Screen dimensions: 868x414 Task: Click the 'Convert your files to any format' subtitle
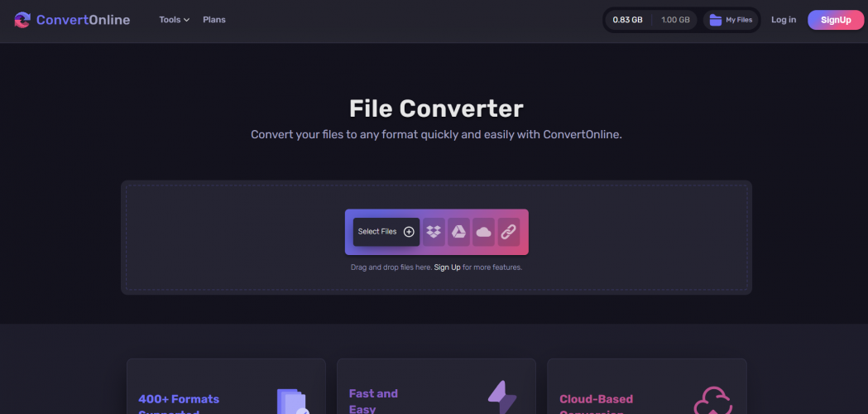[436, 135]
